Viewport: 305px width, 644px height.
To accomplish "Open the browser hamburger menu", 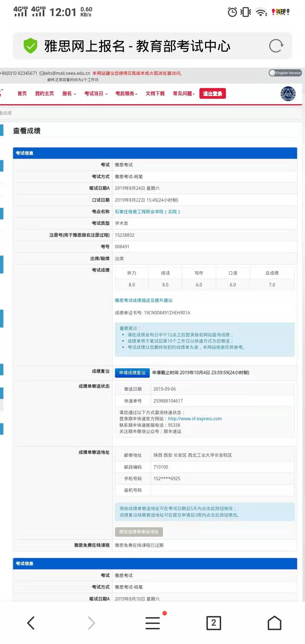I will 152,623.
